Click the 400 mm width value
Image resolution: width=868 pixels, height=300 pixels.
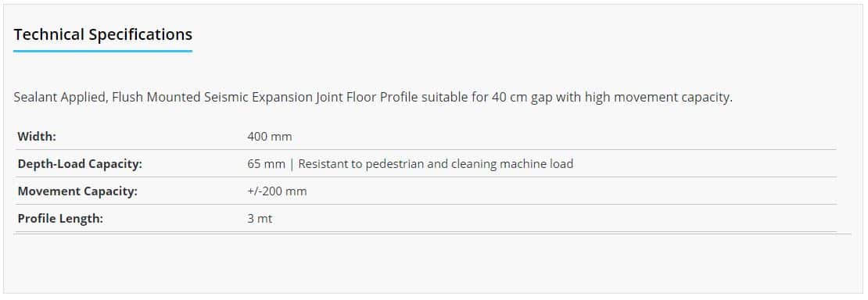pyautogui.click(x=270, y=136)
